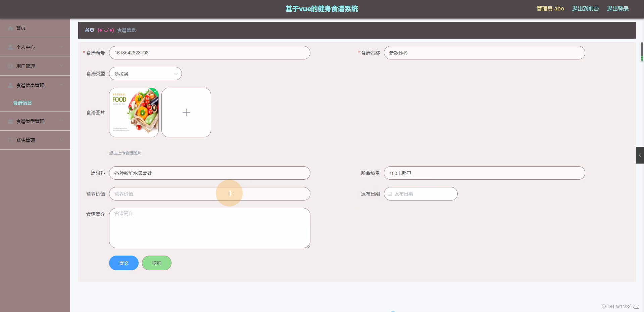Click the user management icon beside 用户管理
Screen dimensions: 644x312
point(10,66)
